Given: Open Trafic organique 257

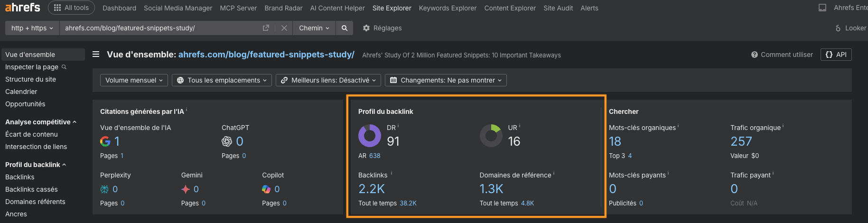Looking at the screenshot, I should tap(741, 141).
